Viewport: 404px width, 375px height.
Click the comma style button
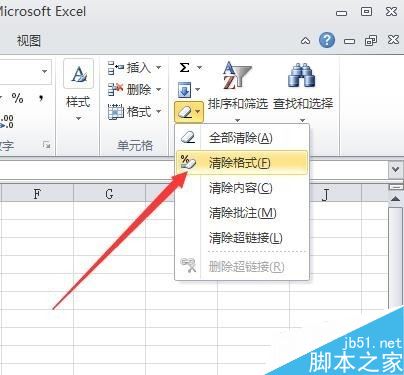click(41, 98)
